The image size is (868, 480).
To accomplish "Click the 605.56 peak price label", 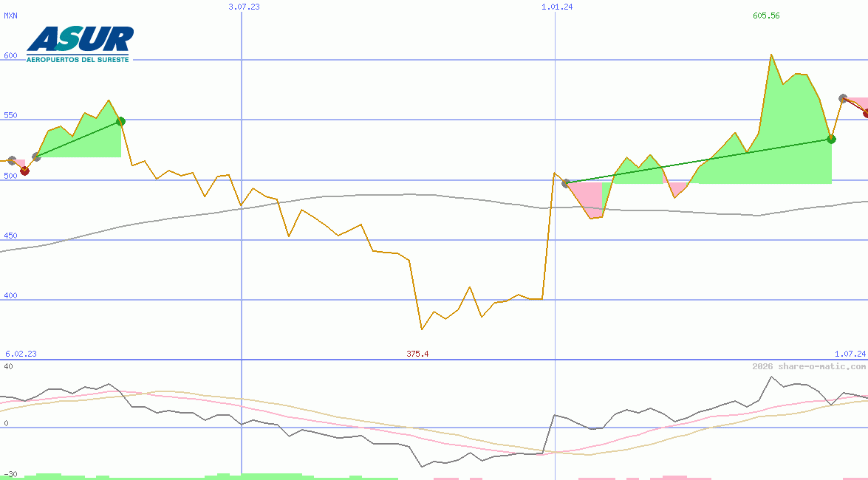I will (x=766, y=16).
